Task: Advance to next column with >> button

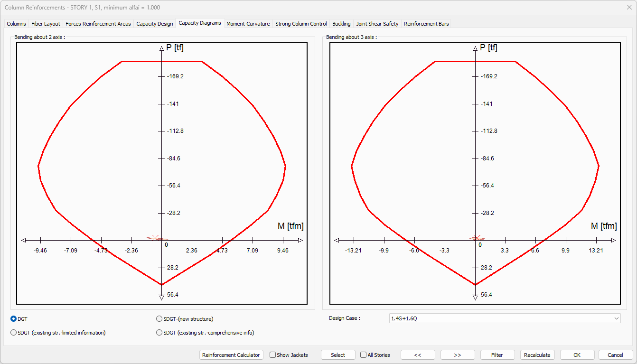Action: tap(458, 355)
